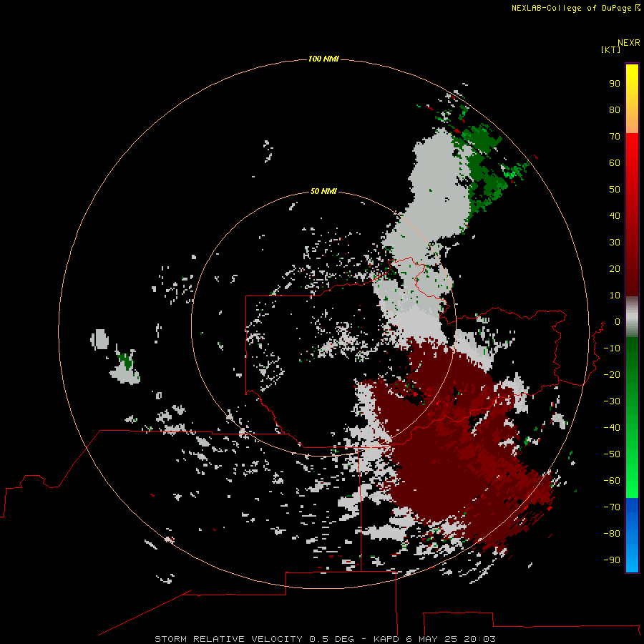
Task: Pick the 90 knot value on the scale
Action: pos(615,84)
